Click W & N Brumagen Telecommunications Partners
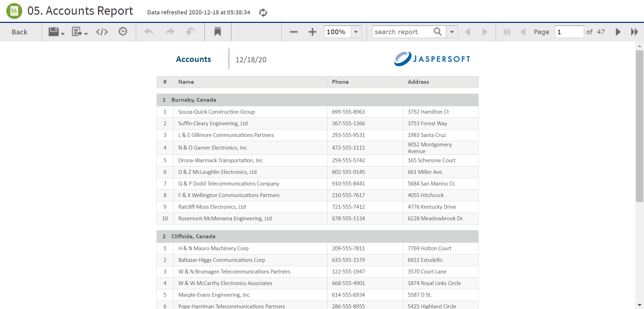The height and width of the screenshot is (309, 644). coord(234,272)
